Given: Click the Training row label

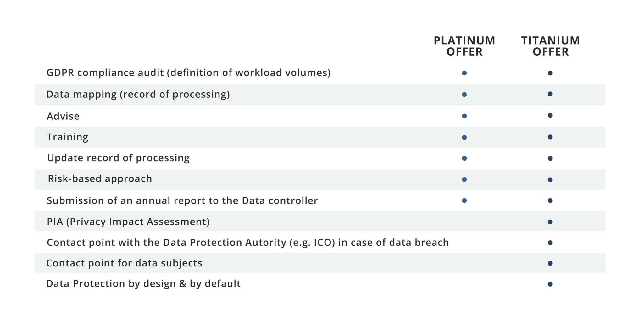Looking at the screenshot, I should click(68, 137).
